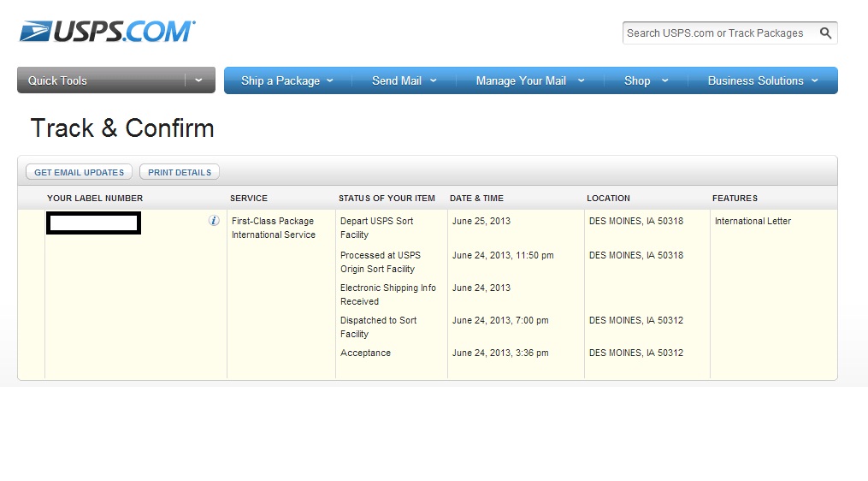Click the magnifying glass search icon
Viewport: 868px width, 481px height.
(825, 33)
